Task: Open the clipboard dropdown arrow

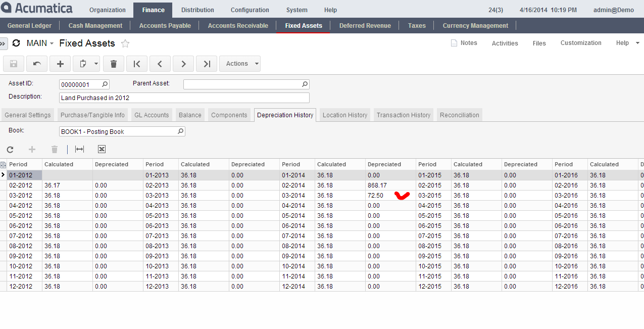Action: click(96, 64)
